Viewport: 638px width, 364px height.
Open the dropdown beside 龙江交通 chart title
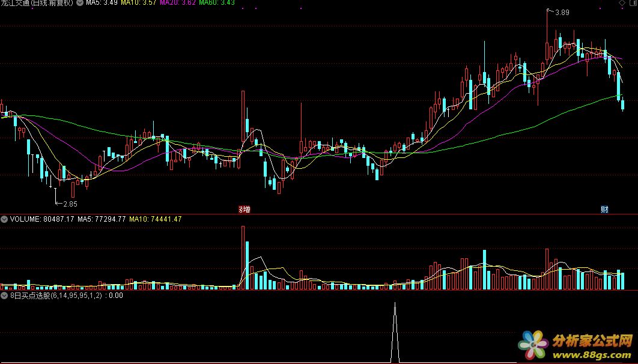point(80,2)
